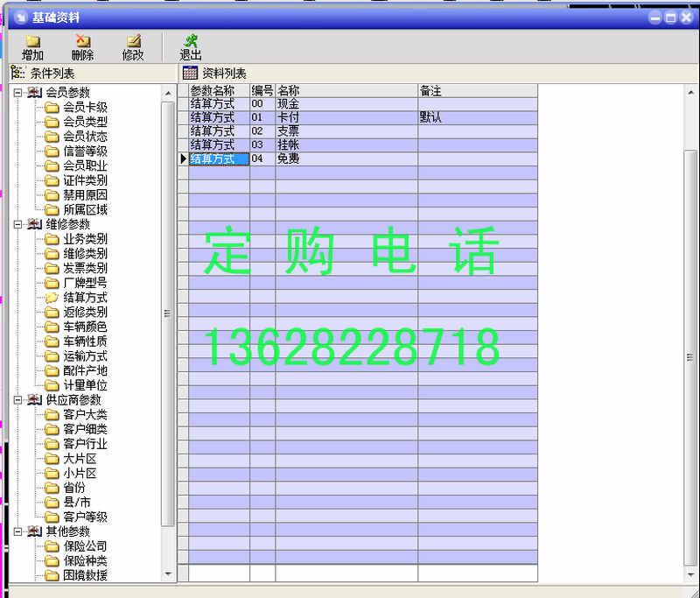Select the 发票类别 folder icon
This screenshot has width=700, height=598.
click(x=52, y=269)
